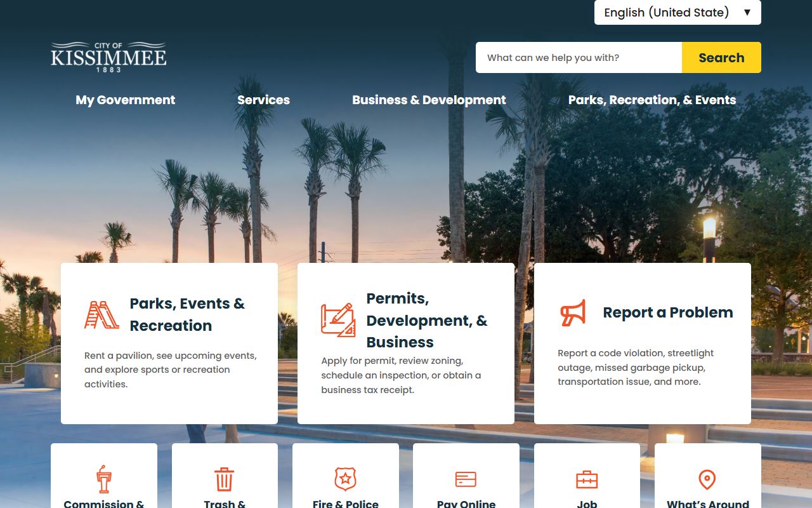Open the My Government menu
The image size is (812, 508).
pos(125,100)
